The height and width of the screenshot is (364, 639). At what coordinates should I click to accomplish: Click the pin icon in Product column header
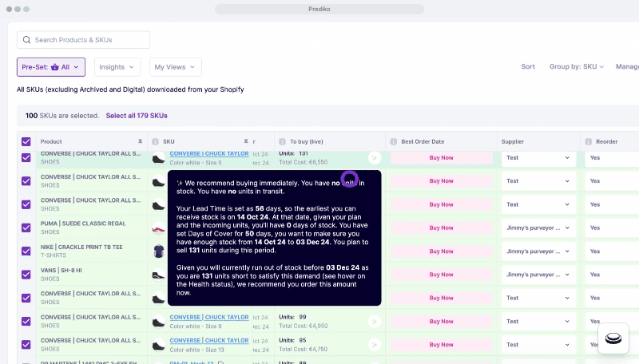140,141
